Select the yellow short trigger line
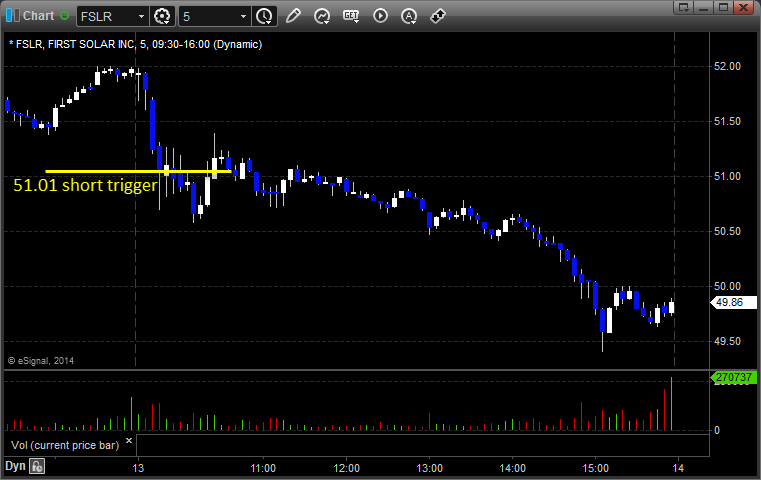Image resolution: width=761 pixels, height=480 pixels. click(138, 171)
